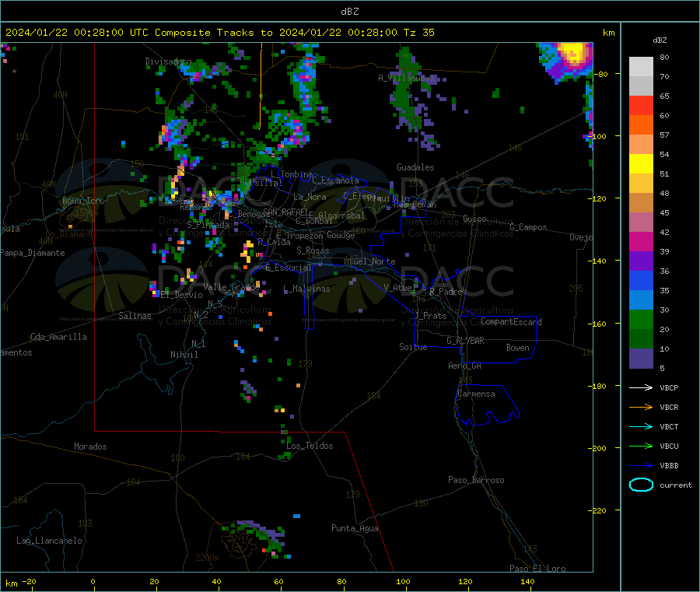Click the La_Nora map label
This screenshot has width=700, height=592.
(310, 197)
